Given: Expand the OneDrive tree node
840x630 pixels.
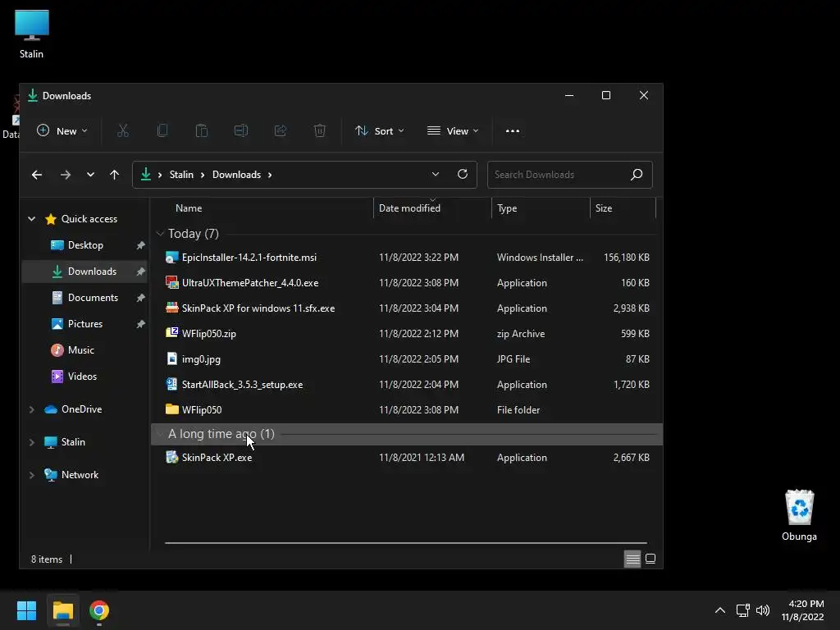Looking at the screenshot, I should tap(32, 409).
